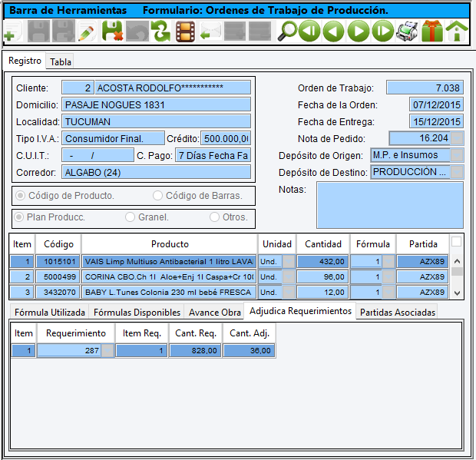Click the greyed-out undo arrow icon
This screenshot has height=460, width=476.
coord(137,31)
